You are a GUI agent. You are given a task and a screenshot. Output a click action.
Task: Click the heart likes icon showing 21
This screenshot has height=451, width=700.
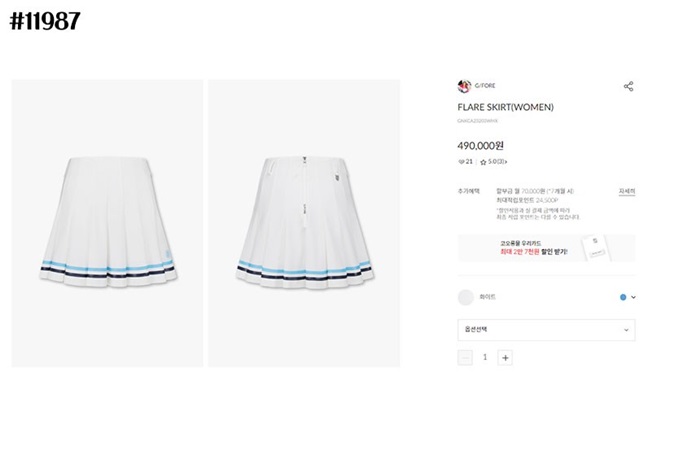click(x=462, y=162)
